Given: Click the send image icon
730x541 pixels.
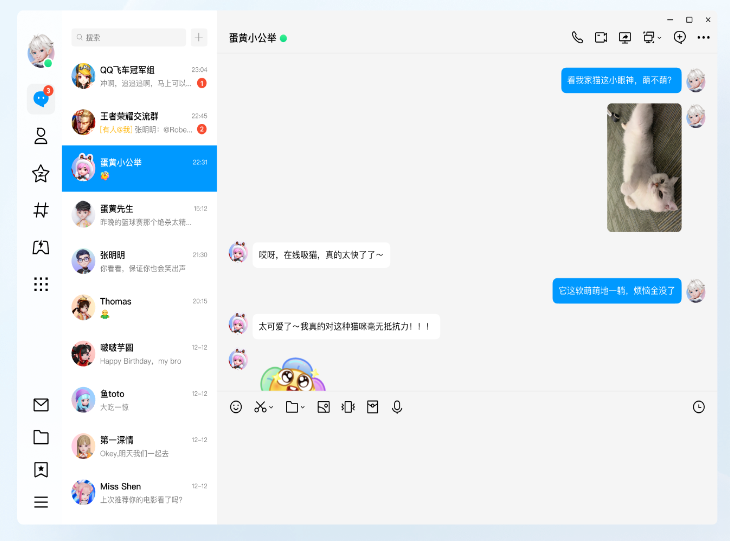Looking at the screenshot, I should click(x=323, y=407).
